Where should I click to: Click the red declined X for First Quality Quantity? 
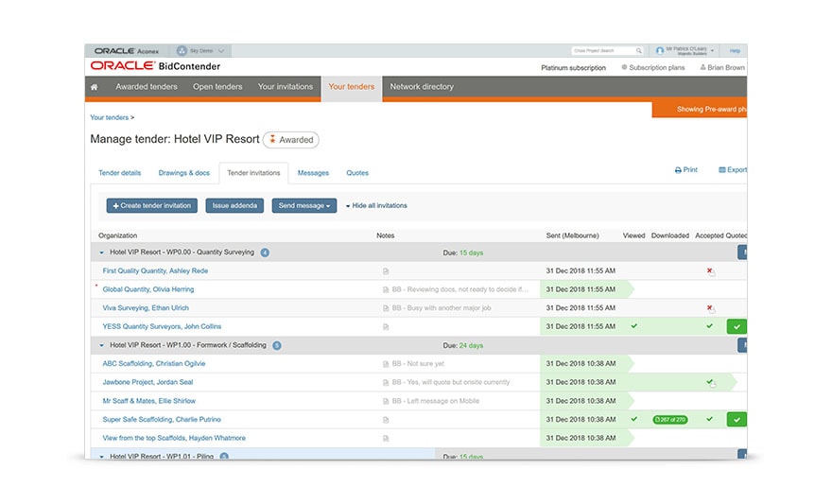[x=710, y=271]
